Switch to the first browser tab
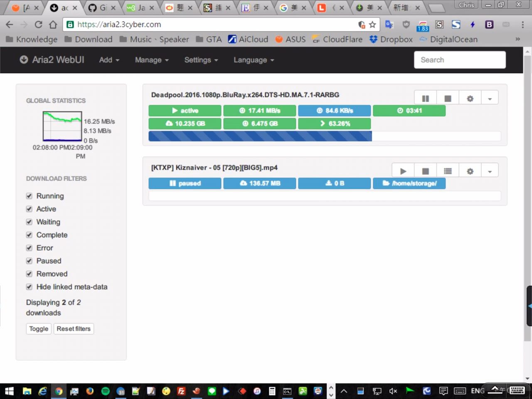This screenshot has width=532, height=399. click(x=25, y=7)
